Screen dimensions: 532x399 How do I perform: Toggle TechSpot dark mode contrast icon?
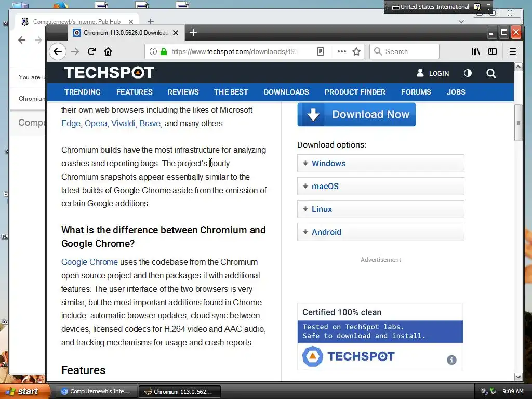[468, 73]
